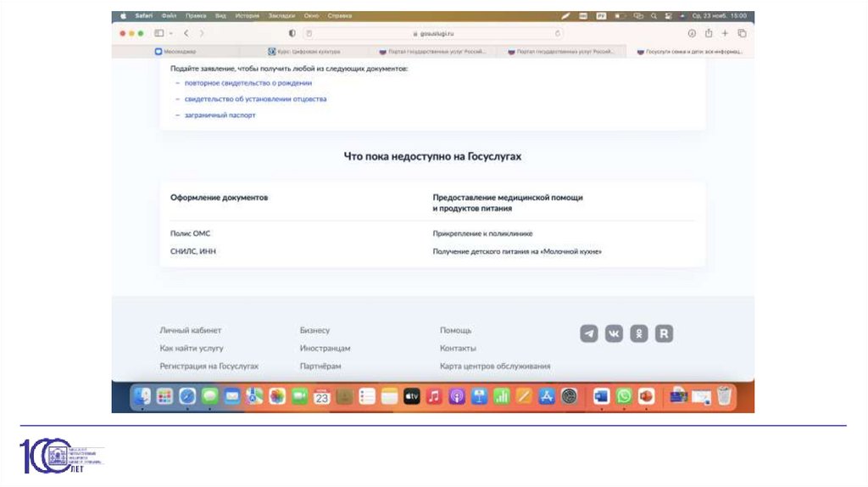Open the VK social icon in footer

coord(614,333)
